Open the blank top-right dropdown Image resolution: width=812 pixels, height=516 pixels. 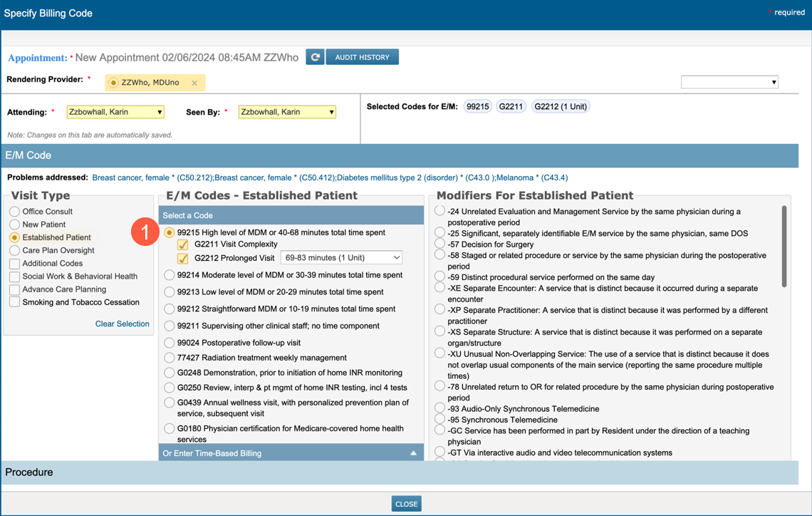[729, 82]
